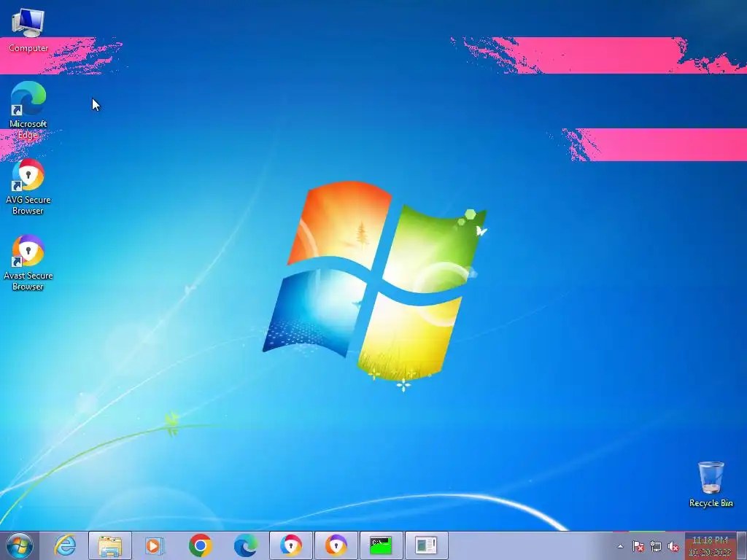
Task: Select the AVG Secure Browser desktop shortcut
Action: pos(28,186)
